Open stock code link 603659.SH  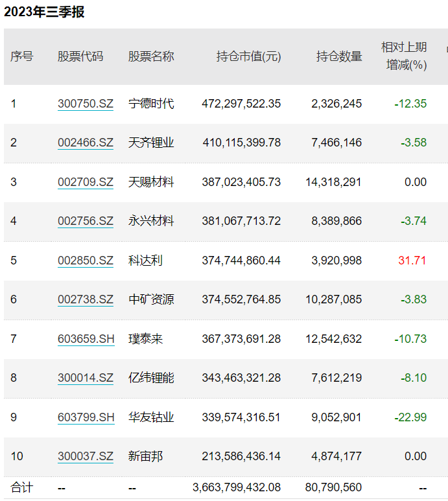click(86, 339)
